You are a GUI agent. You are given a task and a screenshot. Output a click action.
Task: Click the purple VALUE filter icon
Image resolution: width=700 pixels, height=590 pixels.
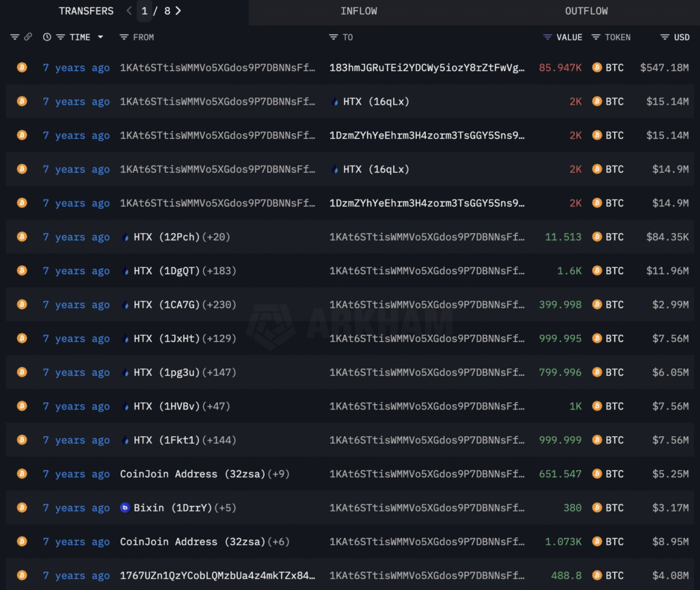point(547,37)
